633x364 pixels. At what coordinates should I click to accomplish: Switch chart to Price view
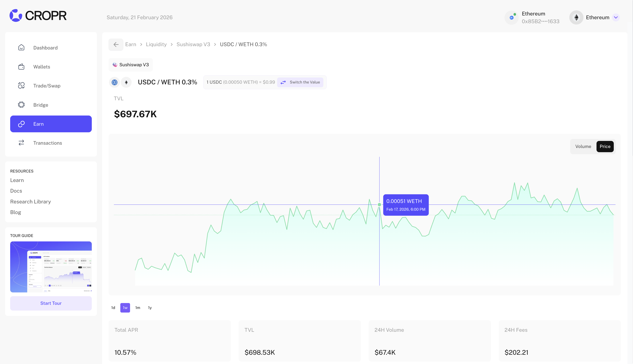pyautogui.click(x=605, y=146)
